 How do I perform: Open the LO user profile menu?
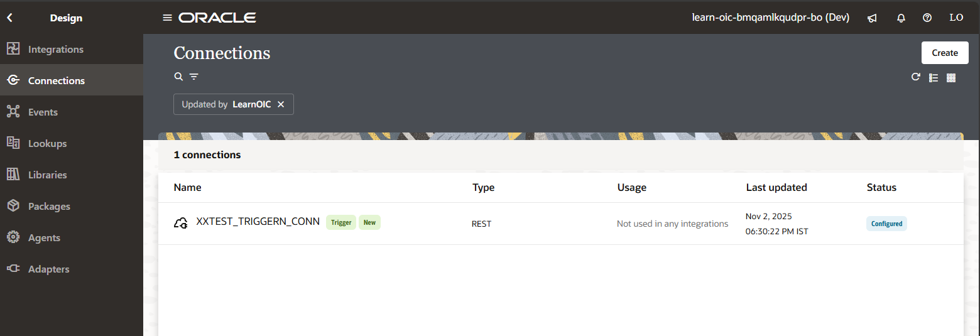[x=955, y=18]
